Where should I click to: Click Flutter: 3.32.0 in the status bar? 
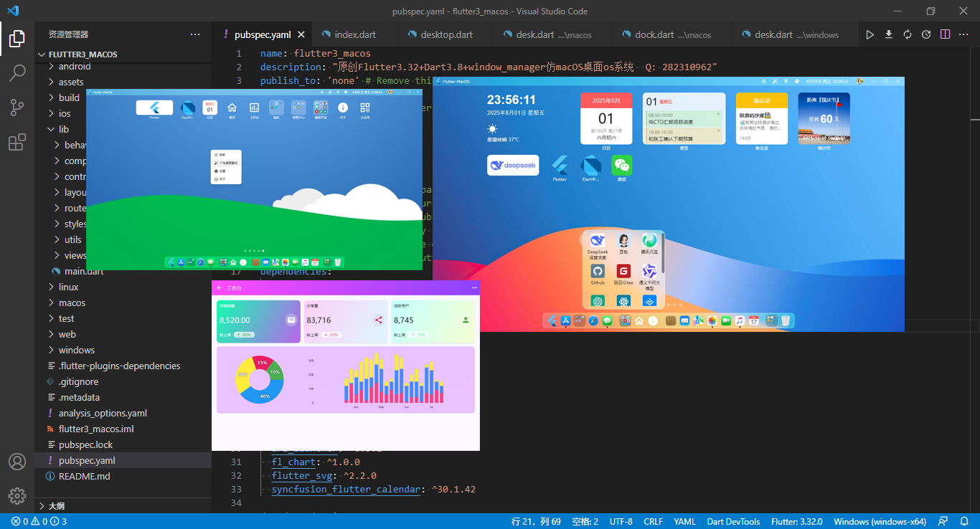click(x=798, y=521)
